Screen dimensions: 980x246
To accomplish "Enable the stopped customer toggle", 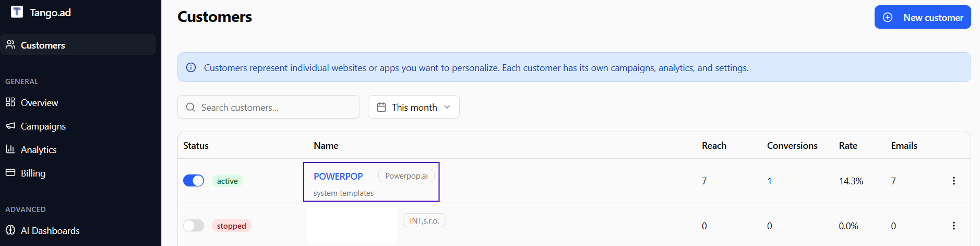I will pyautogui.click(x=194, y=226).
